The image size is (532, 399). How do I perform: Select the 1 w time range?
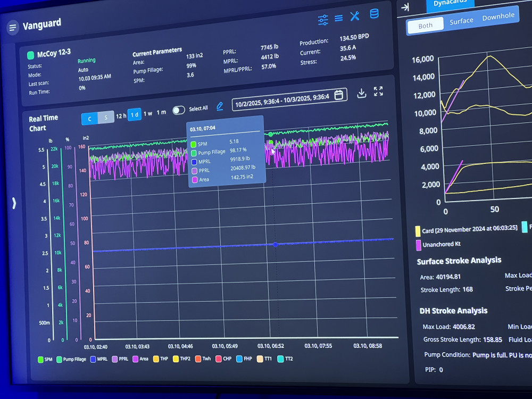tap(147, 113)
